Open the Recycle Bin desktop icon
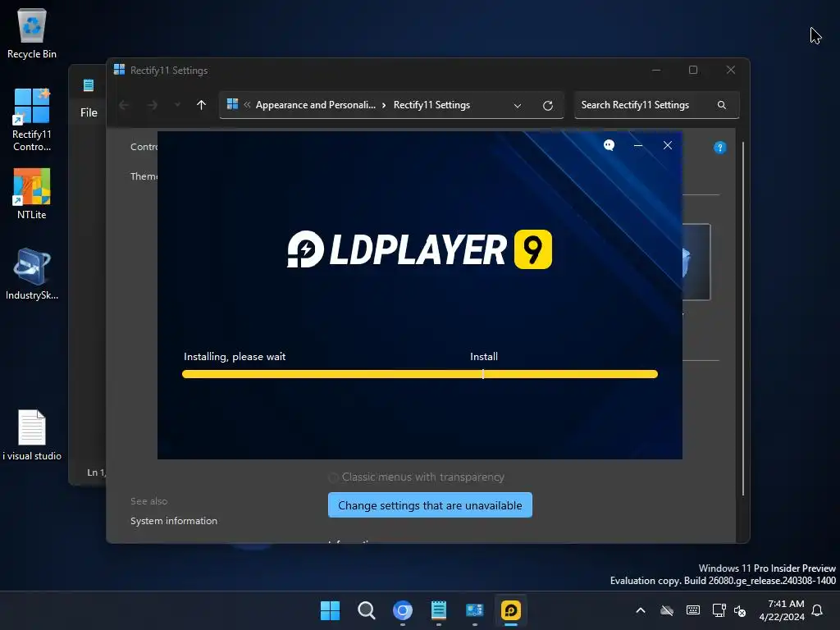This screenshot has height=630, width=840. pyautogui.click(x=32, y=33)
